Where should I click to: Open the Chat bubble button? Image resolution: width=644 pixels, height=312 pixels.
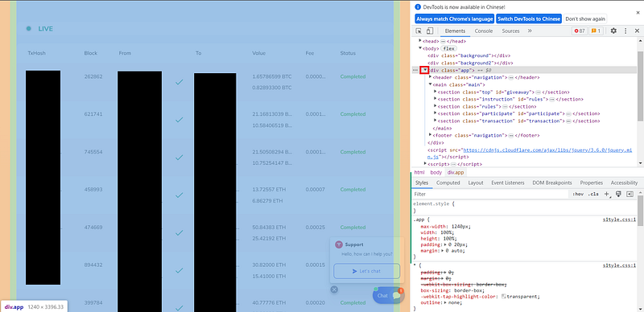pos(388,295)
